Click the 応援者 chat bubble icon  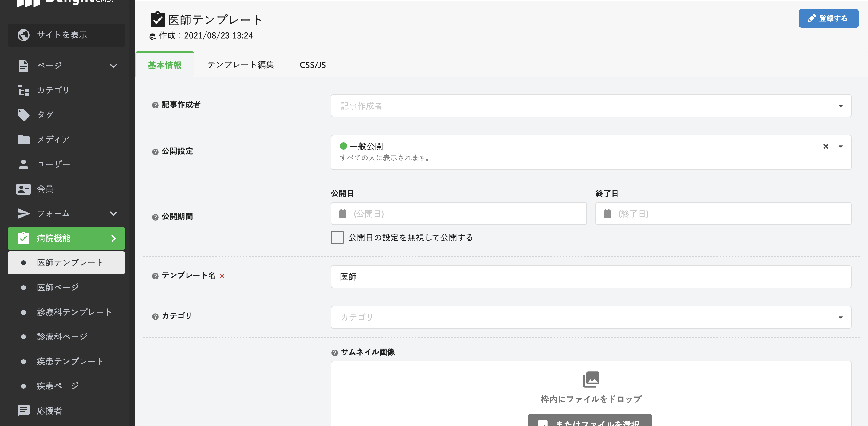tap(23, 411)
